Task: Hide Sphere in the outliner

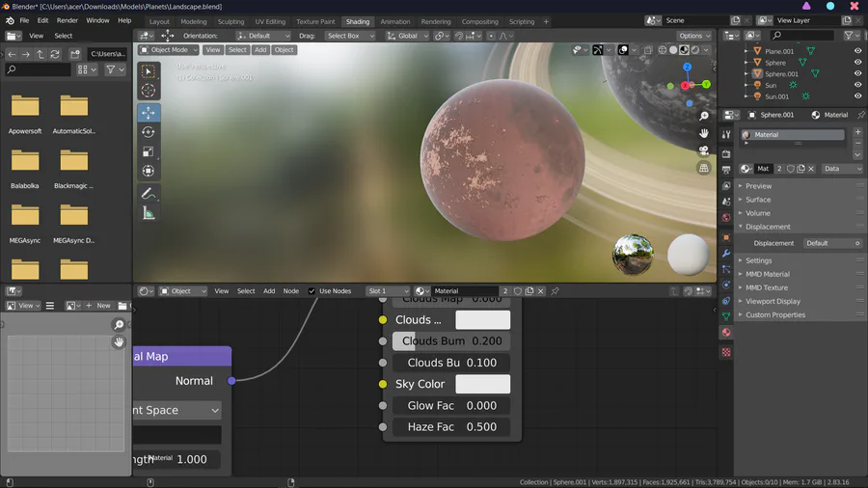Action: [858, 63]
